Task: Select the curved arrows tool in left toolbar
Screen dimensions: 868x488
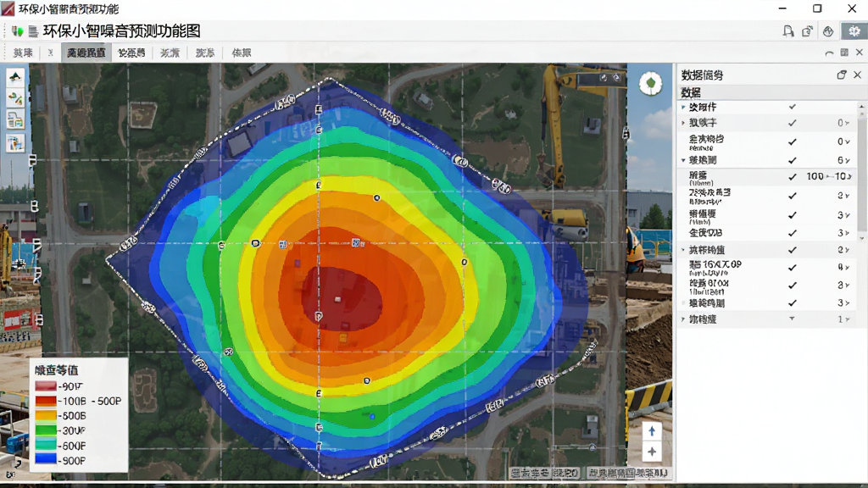Action: pyautogui.click(x=15, y=98)
